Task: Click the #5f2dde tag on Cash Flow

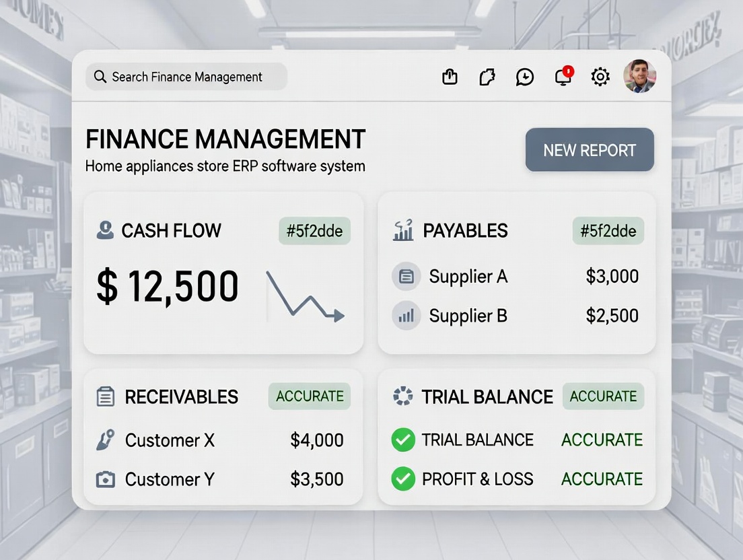Action: point(314,231)
